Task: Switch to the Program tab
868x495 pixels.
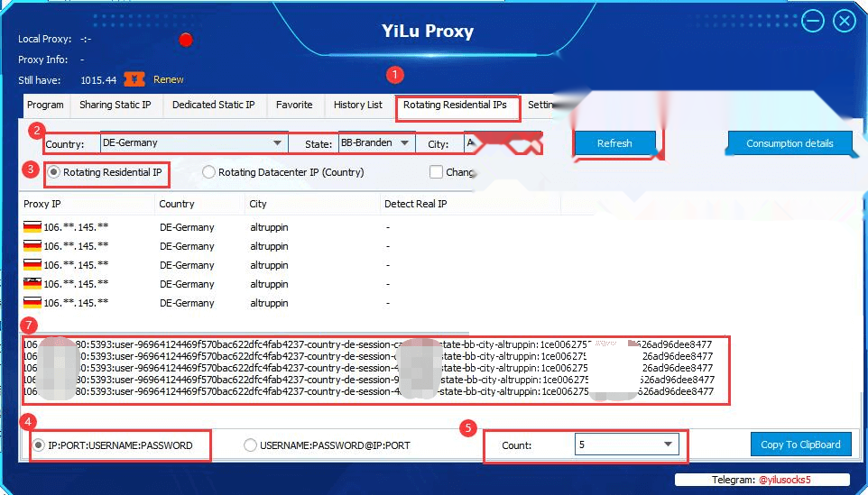Action: pyautogui.click(x=45, y=105)
